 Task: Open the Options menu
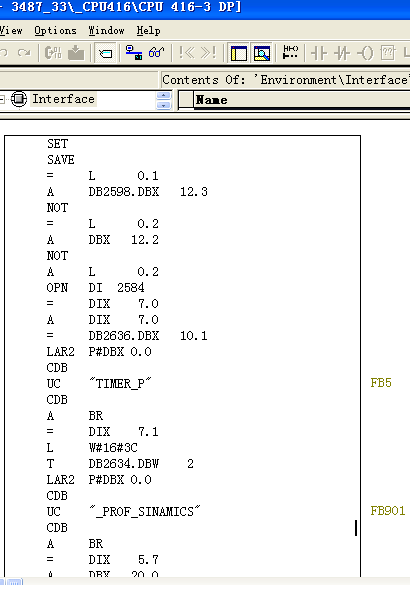(x=55, y=30)
